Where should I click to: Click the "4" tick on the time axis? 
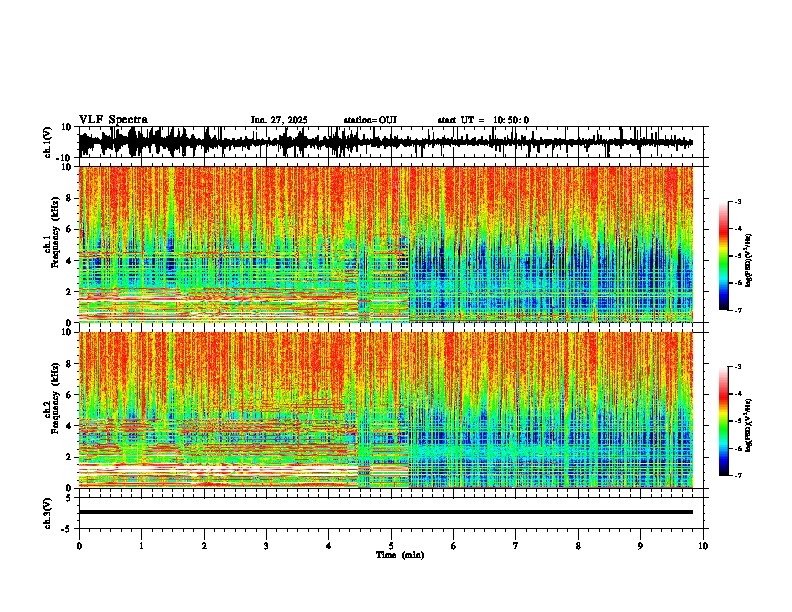[329, 546]
